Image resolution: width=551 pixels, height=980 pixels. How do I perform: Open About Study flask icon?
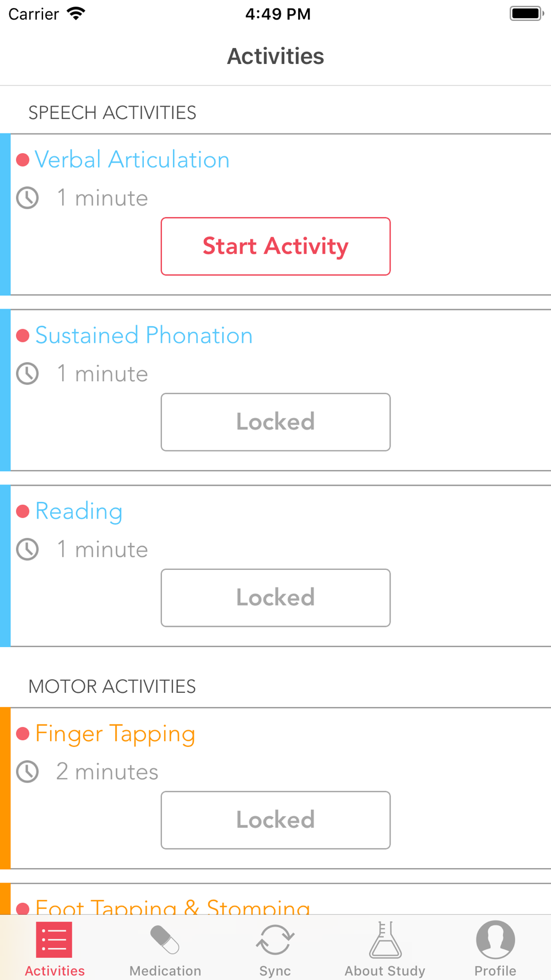385,939
